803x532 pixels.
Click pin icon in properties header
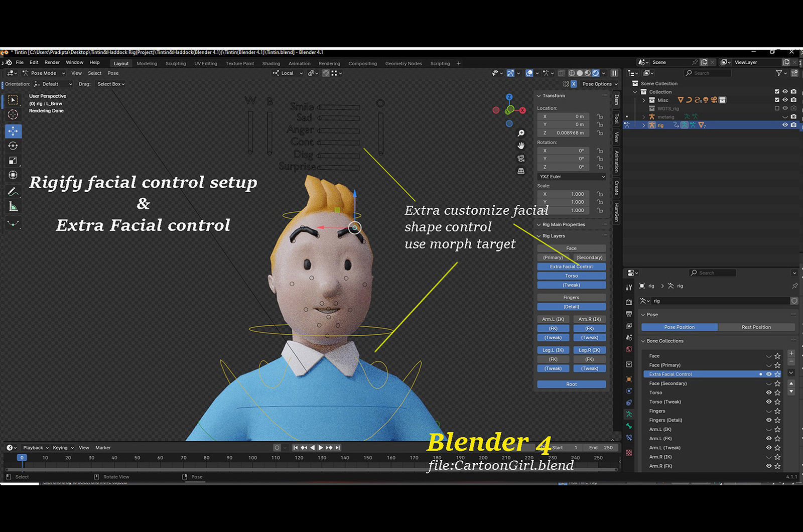[x=794, y=286]
